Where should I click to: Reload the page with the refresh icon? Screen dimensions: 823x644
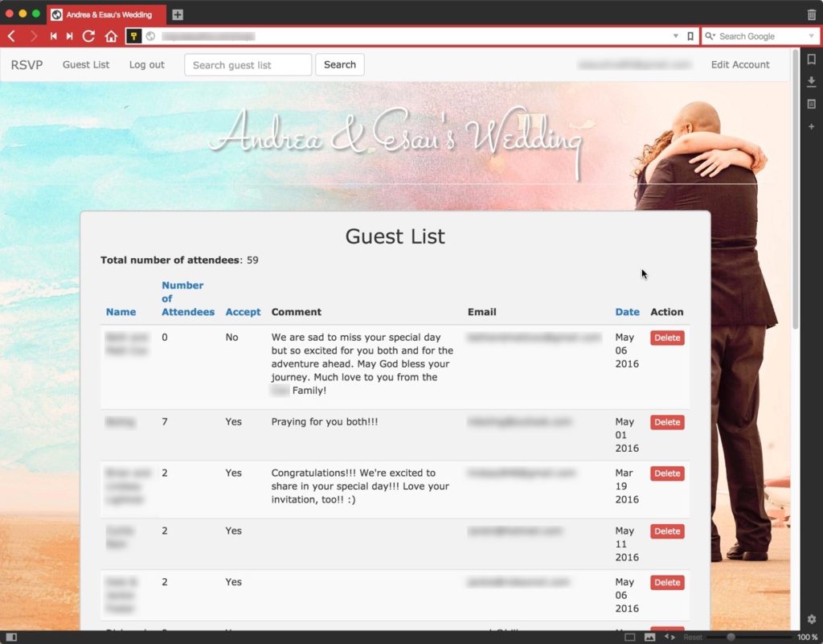click(89, 36)
